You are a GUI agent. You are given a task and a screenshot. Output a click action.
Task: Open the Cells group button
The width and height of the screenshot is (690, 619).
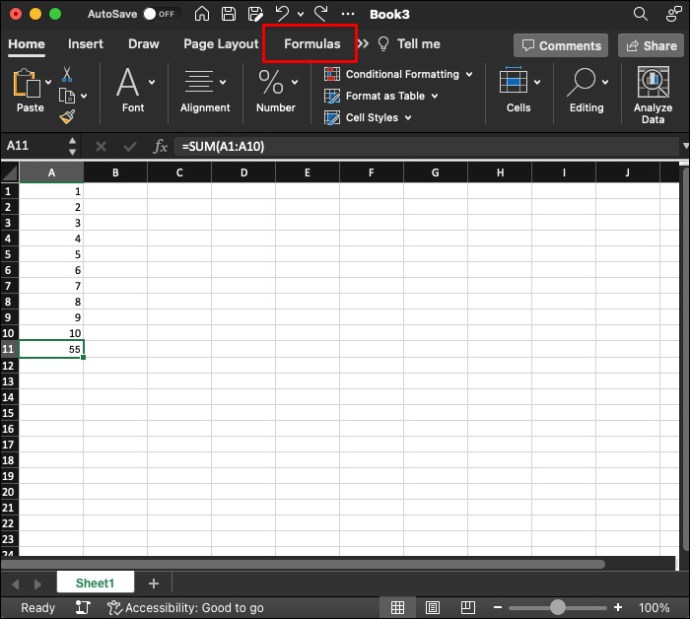pos(518,90)
